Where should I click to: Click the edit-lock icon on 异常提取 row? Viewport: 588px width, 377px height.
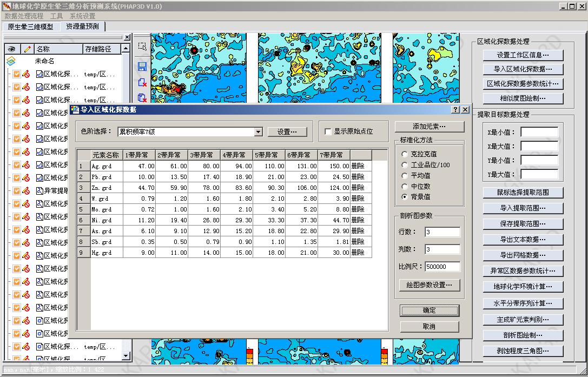(26, 190)
